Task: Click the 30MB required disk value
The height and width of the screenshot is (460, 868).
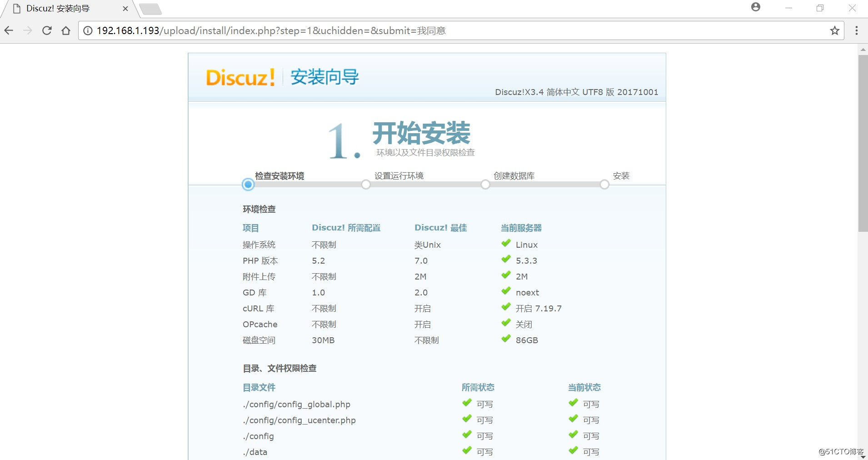Action: coord(323,340)
